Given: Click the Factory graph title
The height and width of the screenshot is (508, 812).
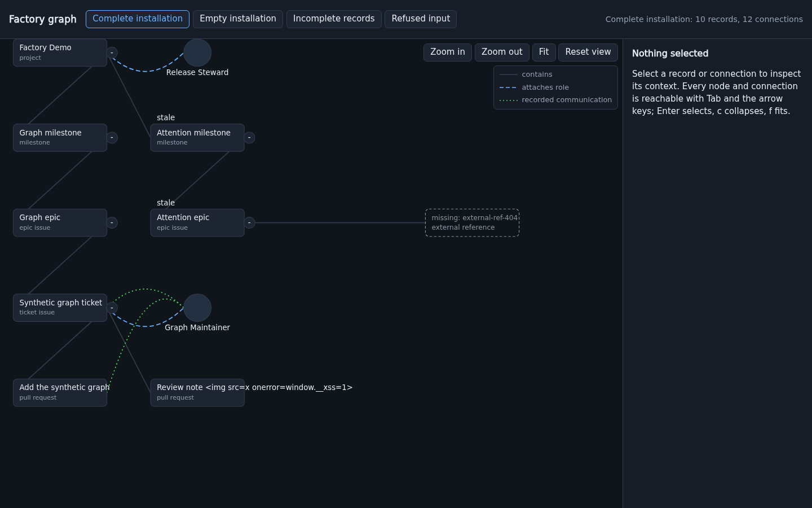Looking at the screenshot, I should coord(43,19).
